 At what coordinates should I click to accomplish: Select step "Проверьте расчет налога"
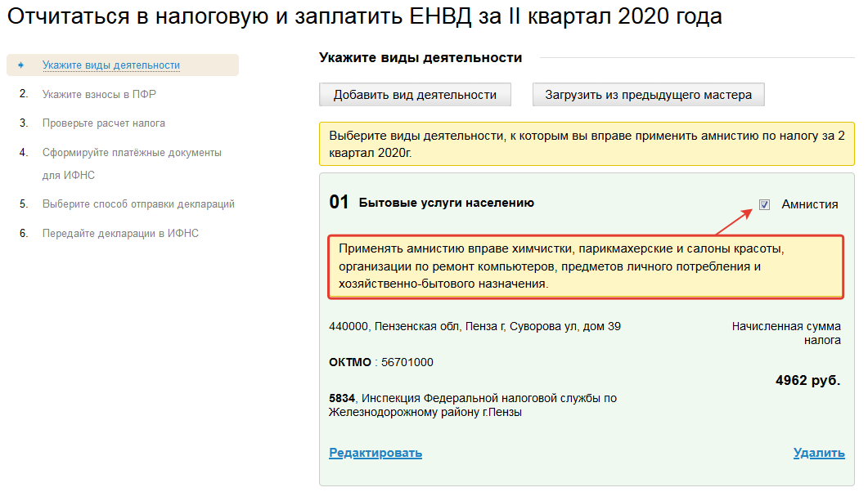tap(104, 123)
